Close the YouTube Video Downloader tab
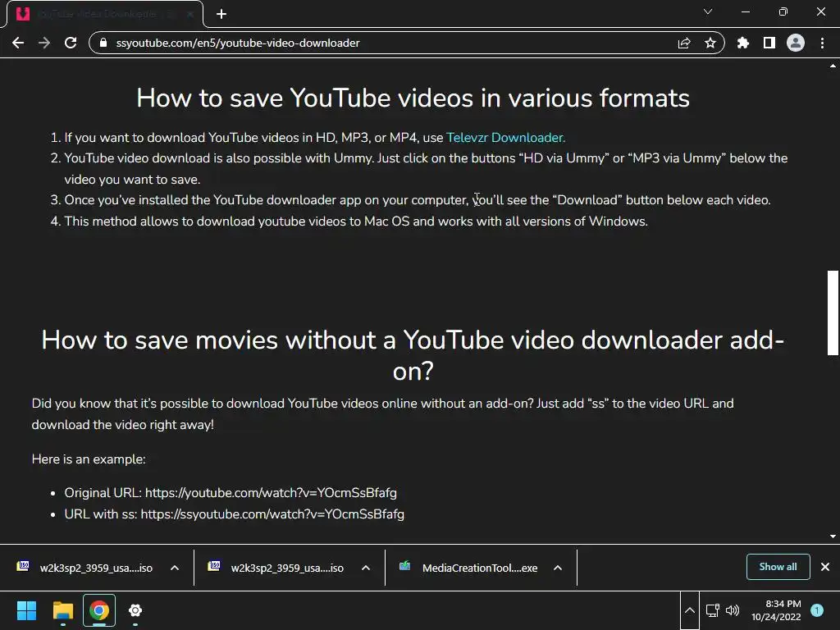The height and width of the screenshot is (630, 840). [x=190, y=14]
